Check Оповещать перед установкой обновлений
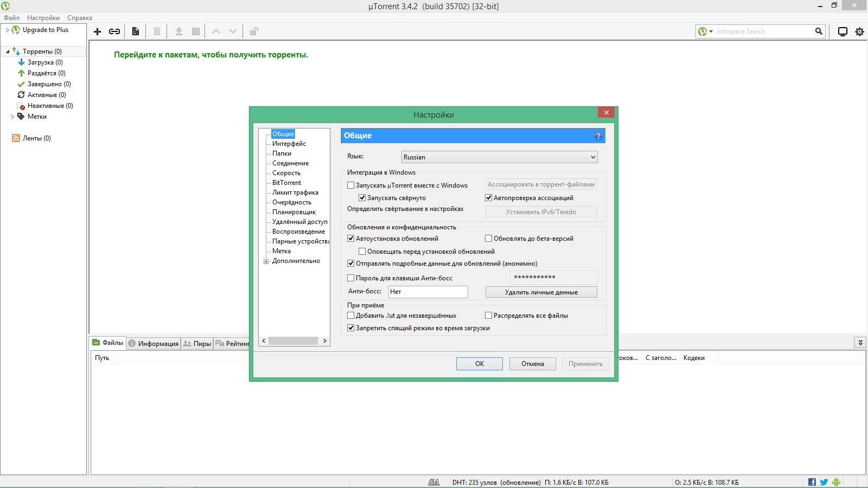 (x=362, y=251)
